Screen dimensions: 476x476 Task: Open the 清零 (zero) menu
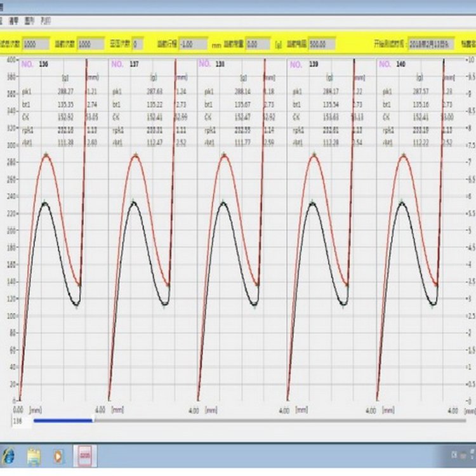click(14, 21)
